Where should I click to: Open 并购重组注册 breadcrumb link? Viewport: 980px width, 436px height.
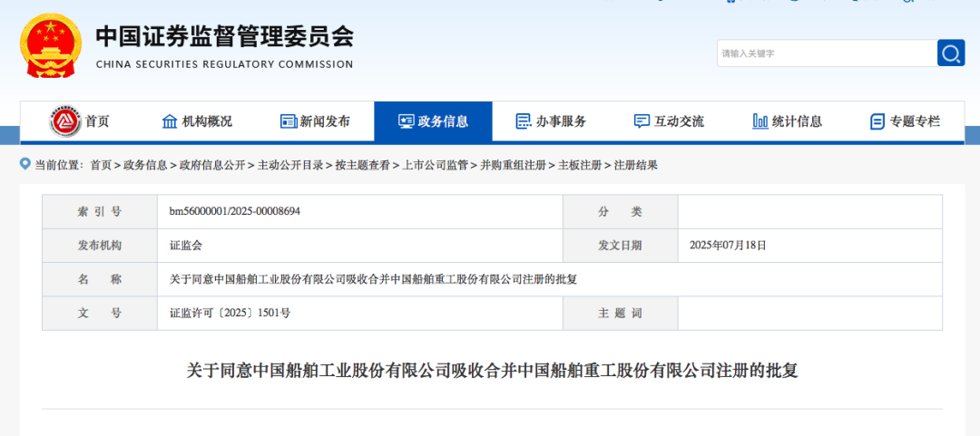[513, 165]
